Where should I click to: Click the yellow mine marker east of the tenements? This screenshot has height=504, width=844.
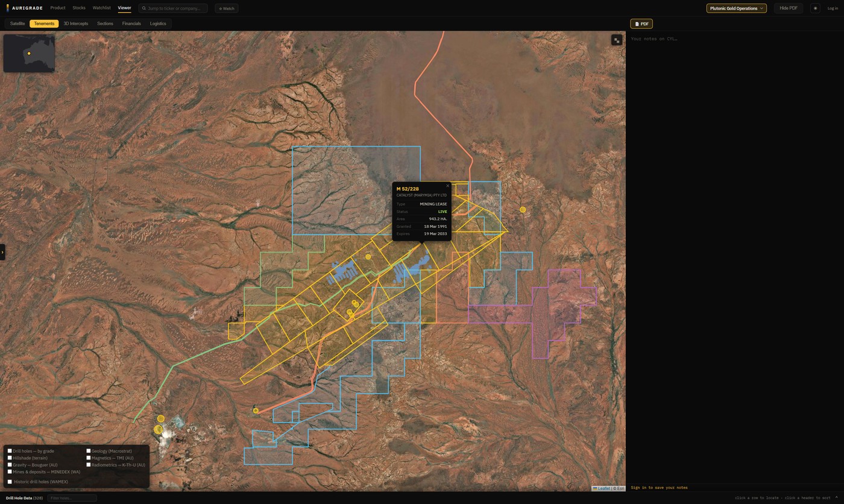point(523,210)
